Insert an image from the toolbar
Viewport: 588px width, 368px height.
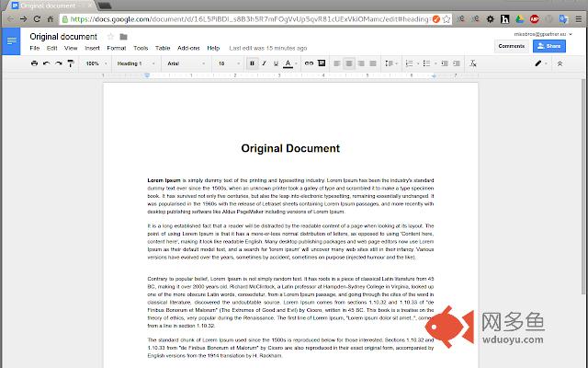322,63
